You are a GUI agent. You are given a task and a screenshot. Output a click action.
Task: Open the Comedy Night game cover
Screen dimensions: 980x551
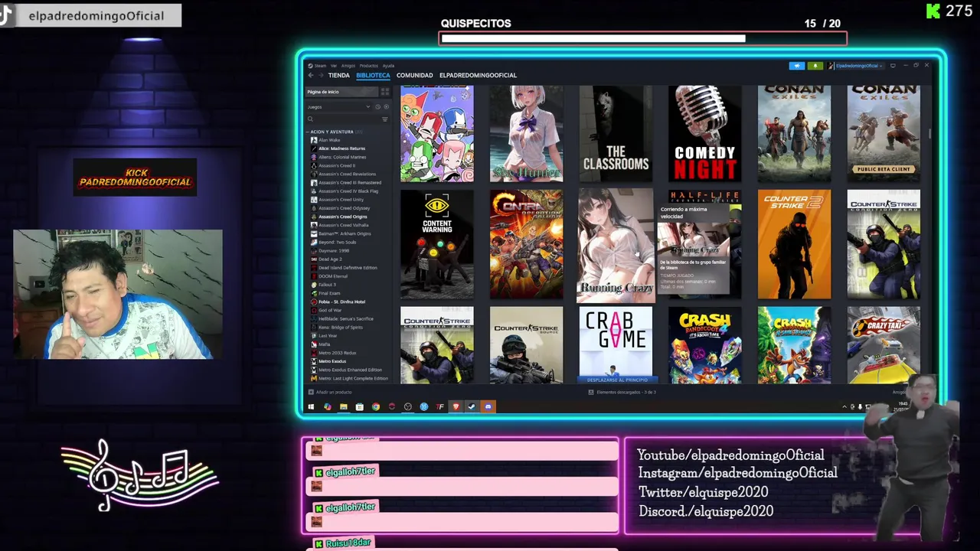click(705, 133)
